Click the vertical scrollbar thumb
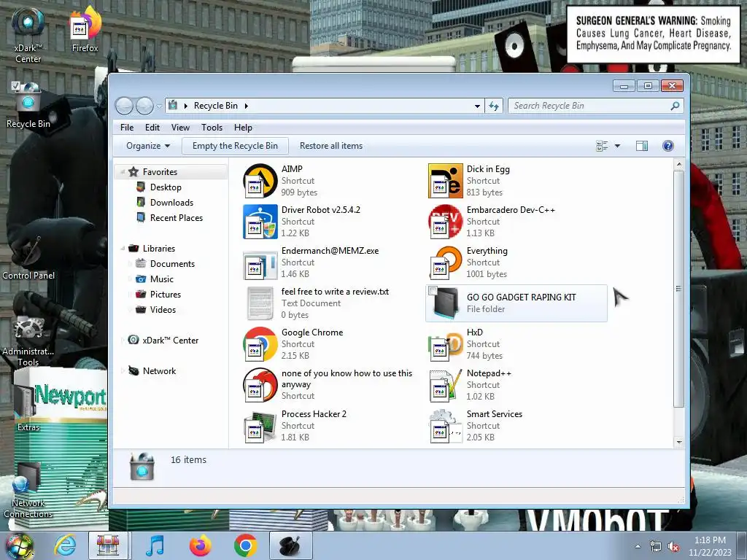The width and height of the screenshot is (747, 560). (679, 289)
